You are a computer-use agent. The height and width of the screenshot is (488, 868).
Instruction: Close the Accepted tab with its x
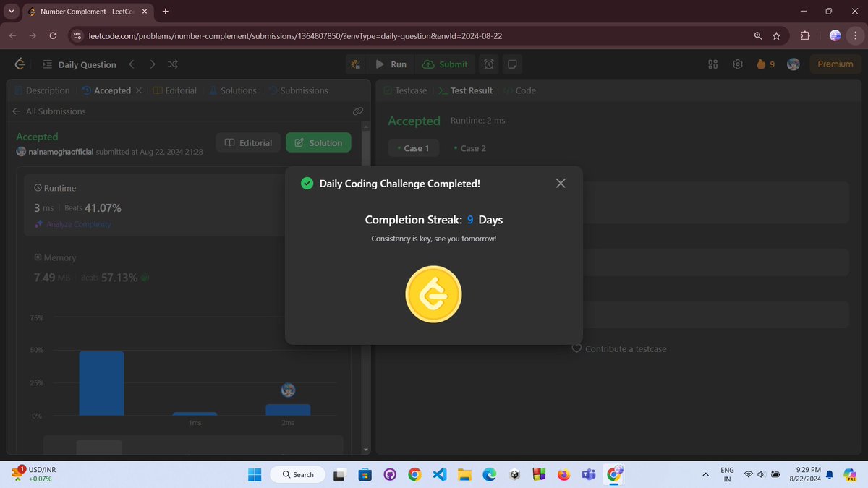[138, 90]
